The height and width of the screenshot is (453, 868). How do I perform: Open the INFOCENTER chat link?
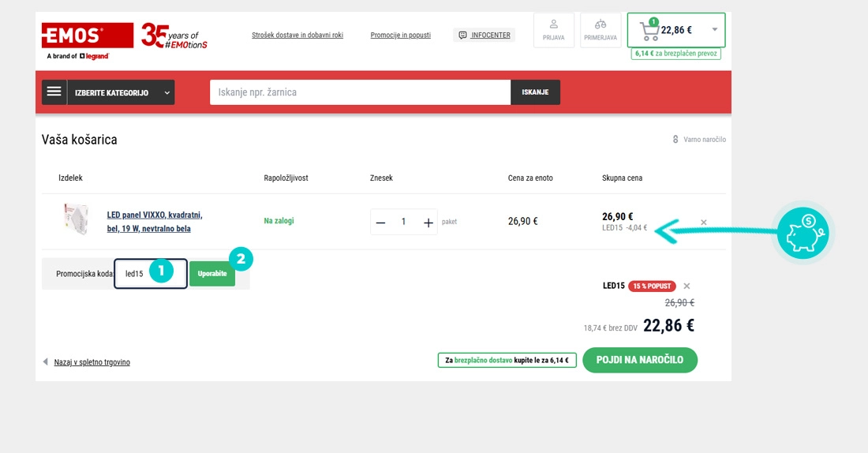click(485, 35)
